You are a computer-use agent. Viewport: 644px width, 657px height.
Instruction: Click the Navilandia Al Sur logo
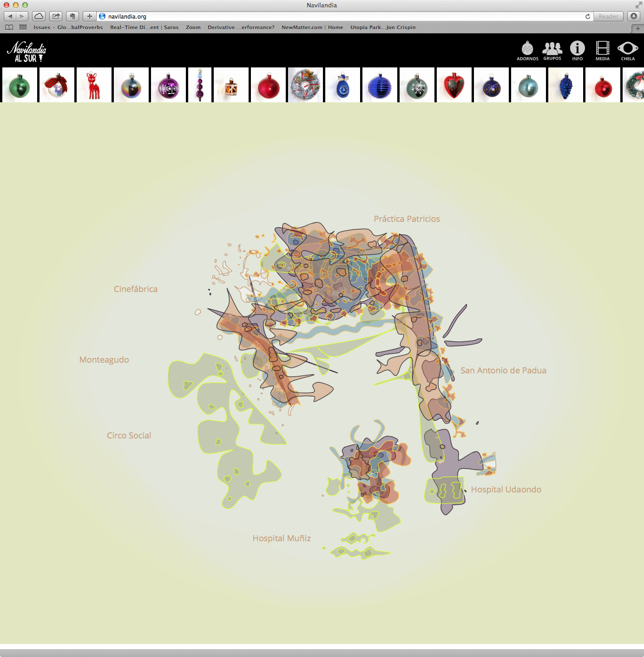click(27, 52)
